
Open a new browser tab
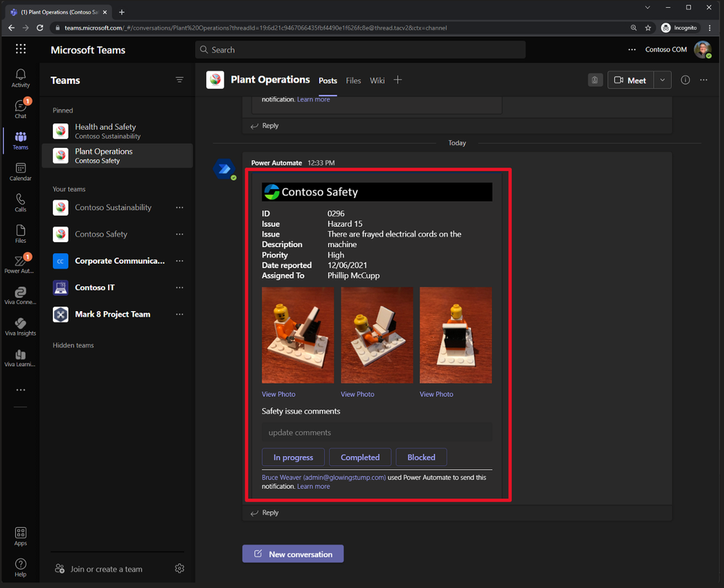tap(122, 12)
